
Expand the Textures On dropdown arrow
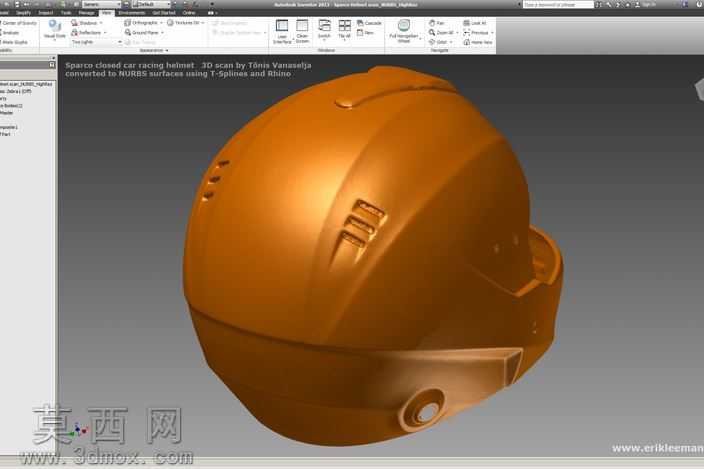click(x=203, y=23)
